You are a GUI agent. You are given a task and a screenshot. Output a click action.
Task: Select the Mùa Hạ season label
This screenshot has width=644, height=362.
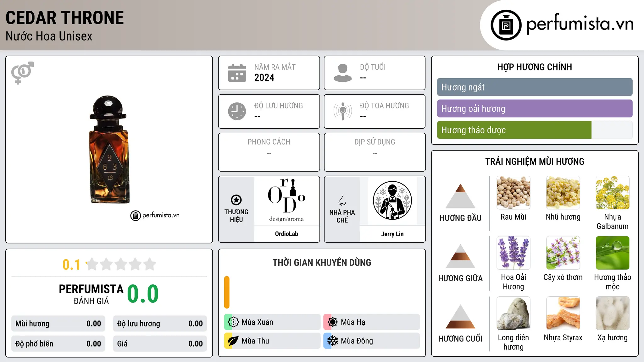coord(353,322)
